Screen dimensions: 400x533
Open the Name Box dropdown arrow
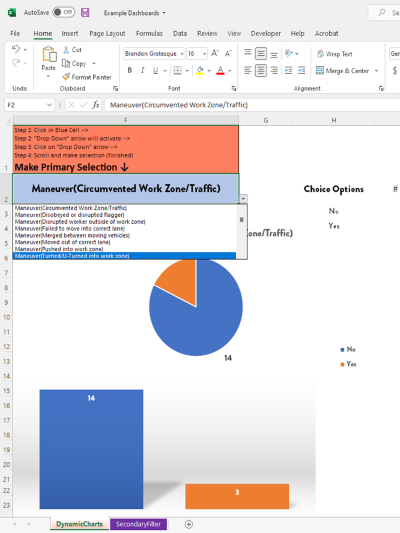(49, 105)
